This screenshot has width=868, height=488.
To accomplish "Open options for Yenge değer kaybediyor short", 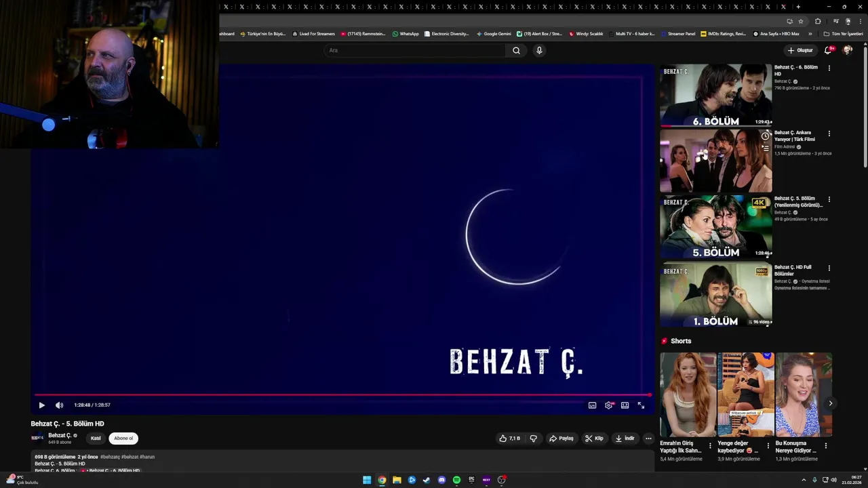I will coord(768,446).
